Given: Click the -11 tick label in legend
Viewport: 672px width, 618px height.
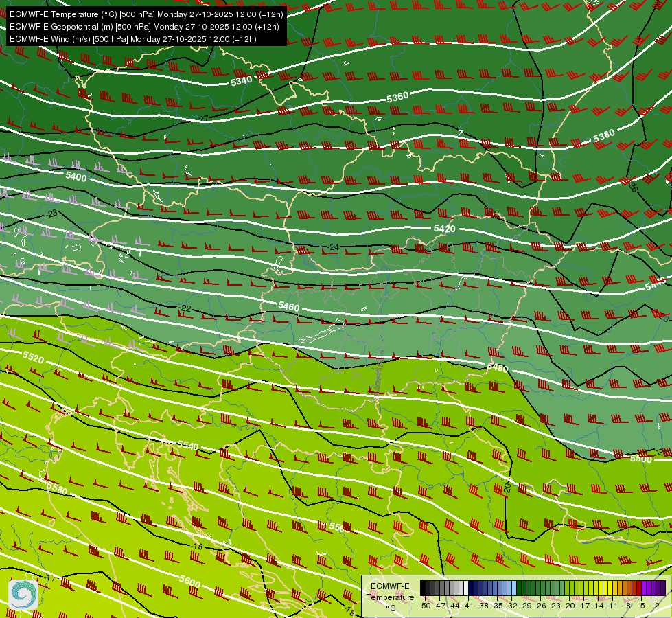Looking at the screenshot, I should coord(612,606).
